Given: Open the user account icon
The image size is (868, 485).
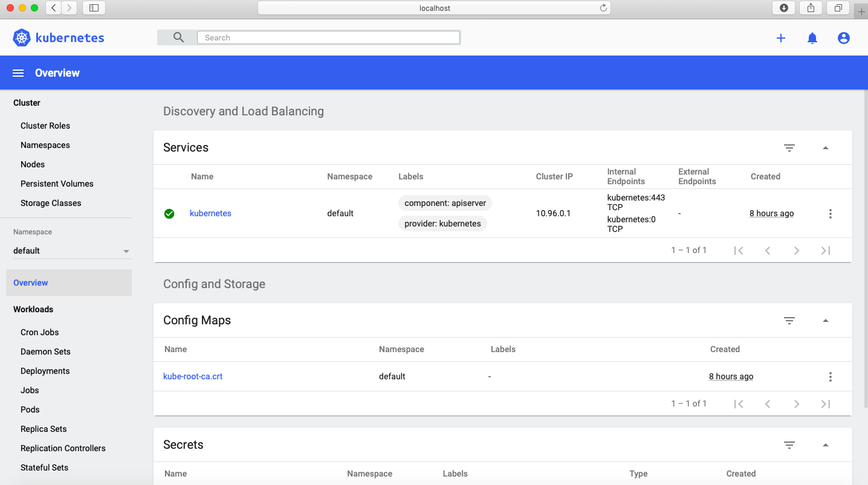Looking at the screenshot, I should tap(844, 38).
